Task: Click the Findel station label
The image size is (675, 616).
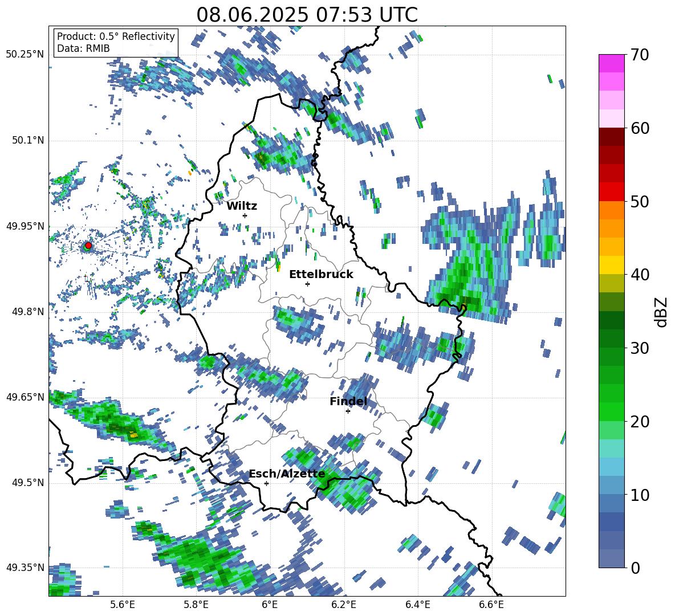Action: coord(348,401)
